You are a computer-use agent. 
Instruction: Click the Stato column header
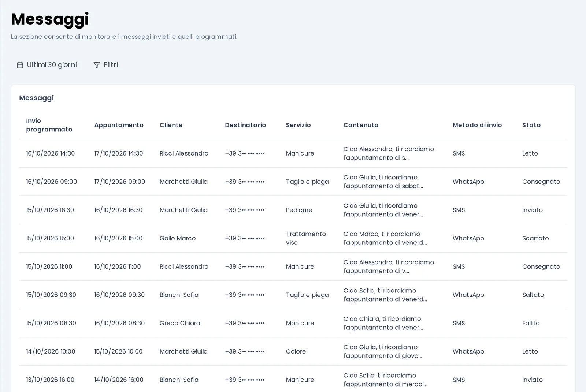(531, 125)
